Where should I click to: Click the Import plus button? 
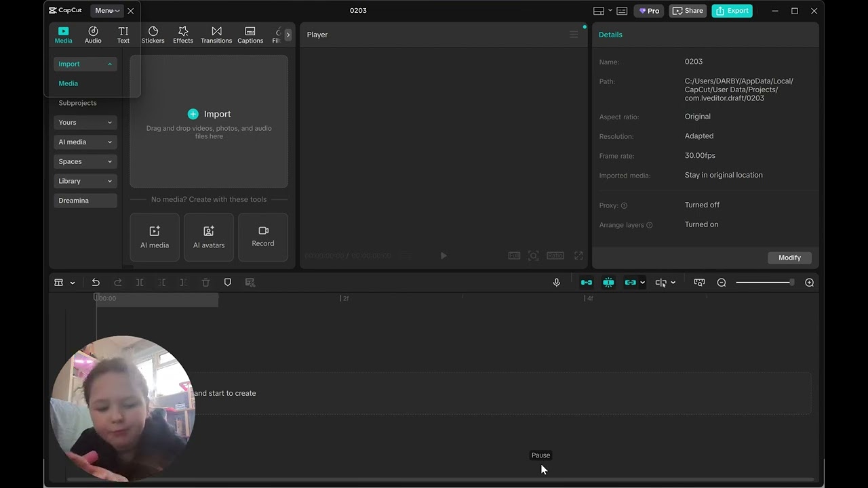[x=193, y=114]
